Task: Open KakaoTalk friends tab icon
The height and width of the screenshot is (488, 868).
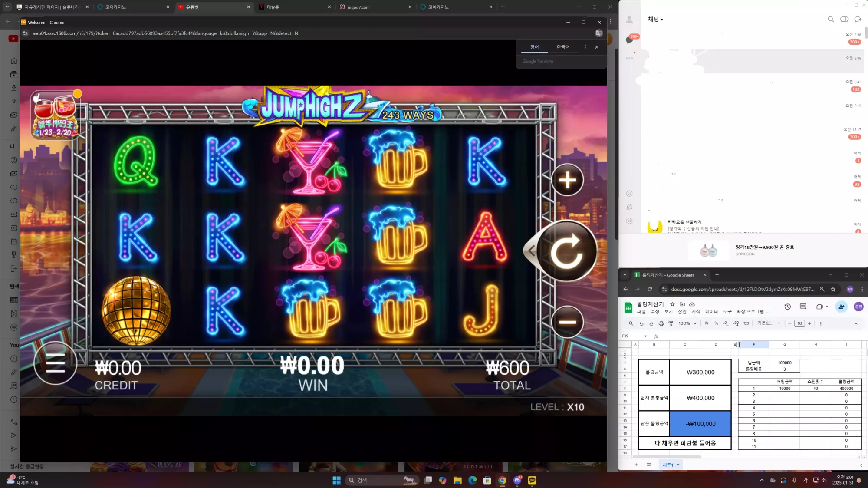Action: point(629,20)
